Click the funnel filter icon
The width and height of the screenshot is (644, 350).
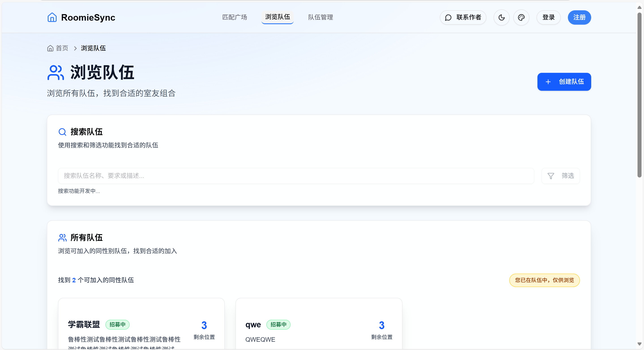pos(550,176)
